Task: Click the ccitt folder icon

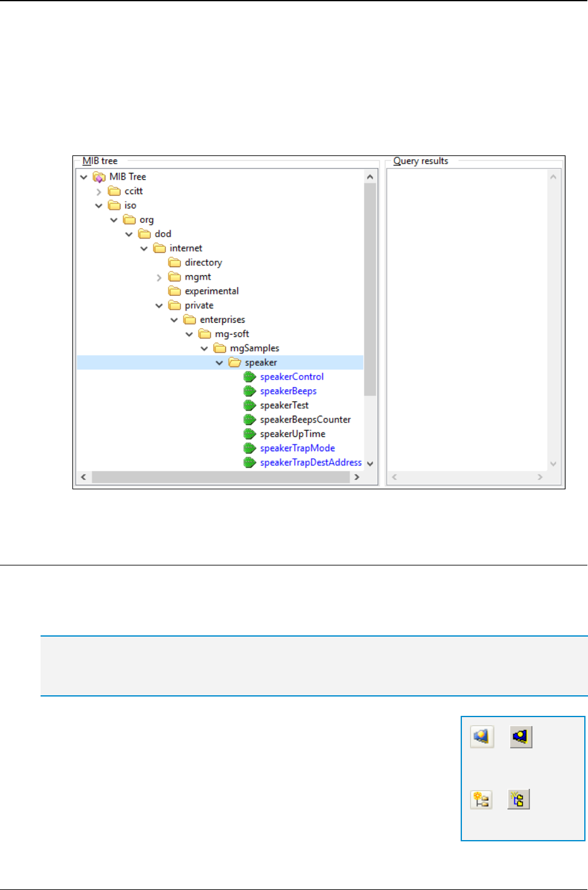Action: [x=114, y=191]
